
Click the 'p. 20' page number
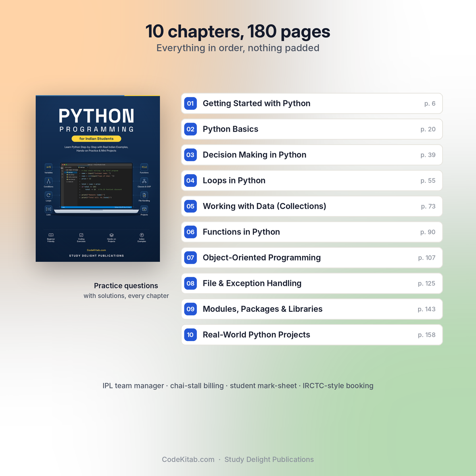coord(428,129)
